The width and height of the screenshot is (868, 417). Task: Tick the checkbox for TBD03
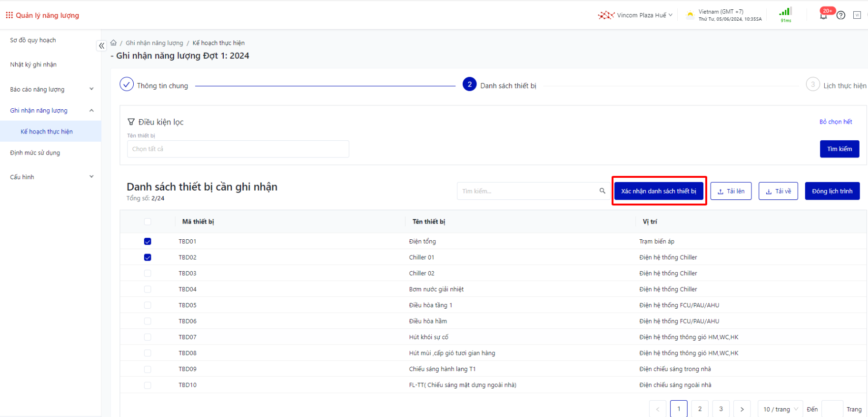click(148, 273)
